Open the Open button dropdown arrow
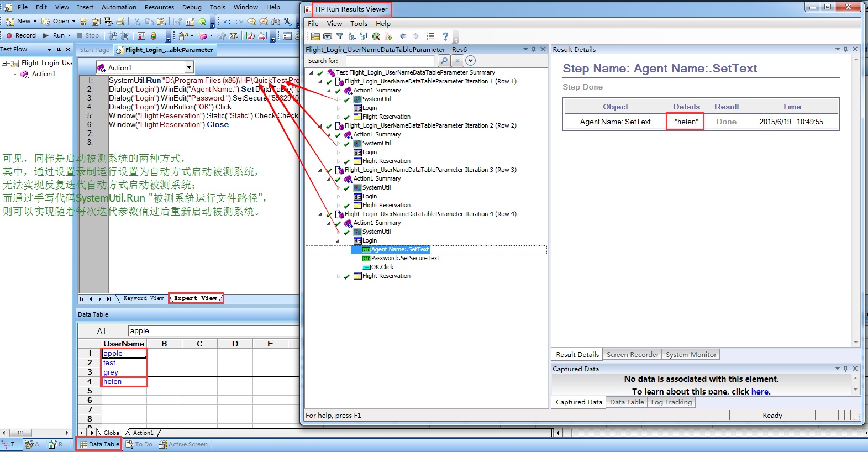The height and width of the screenshot is (452, 868). [73, 22]
